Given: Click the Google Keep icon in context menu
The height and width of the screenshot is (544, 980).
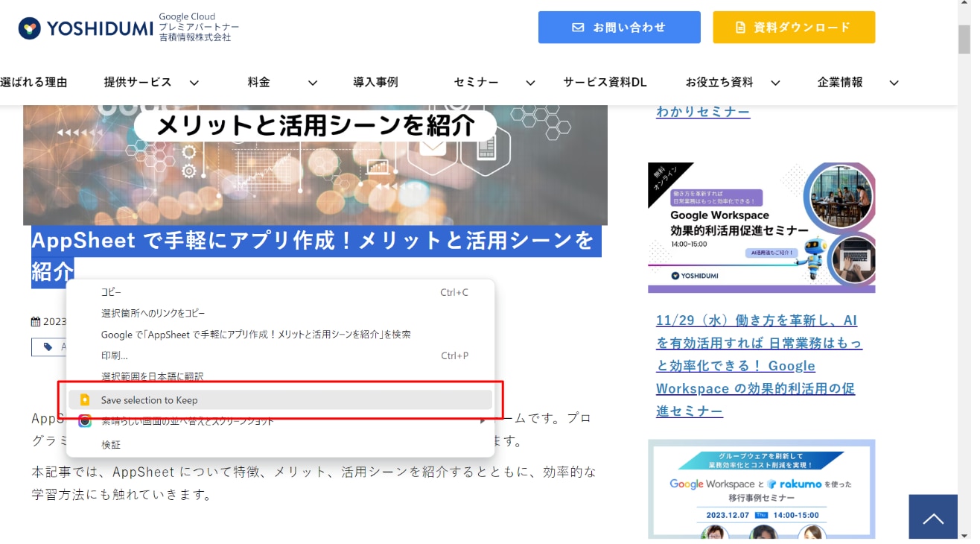Looking at the screenshot, I should [x=85, y=400].
